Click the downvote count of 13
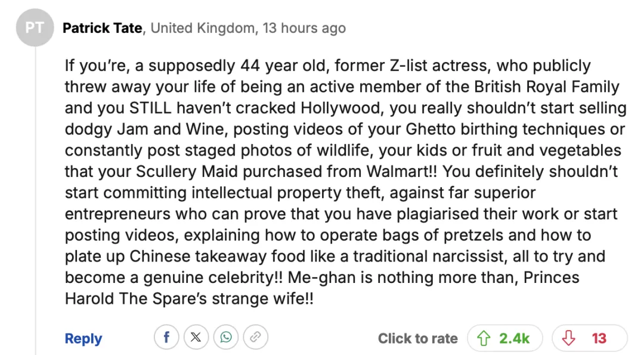The image size is (644, 355). pos(599,338)
